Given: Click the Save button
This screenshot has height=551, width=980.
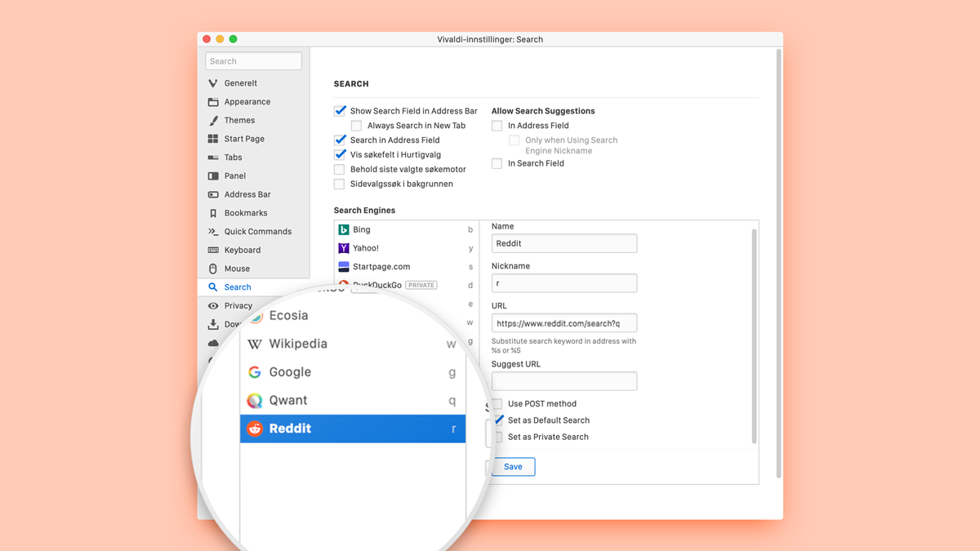Looking at the screenshot, I should click(513, 467).
